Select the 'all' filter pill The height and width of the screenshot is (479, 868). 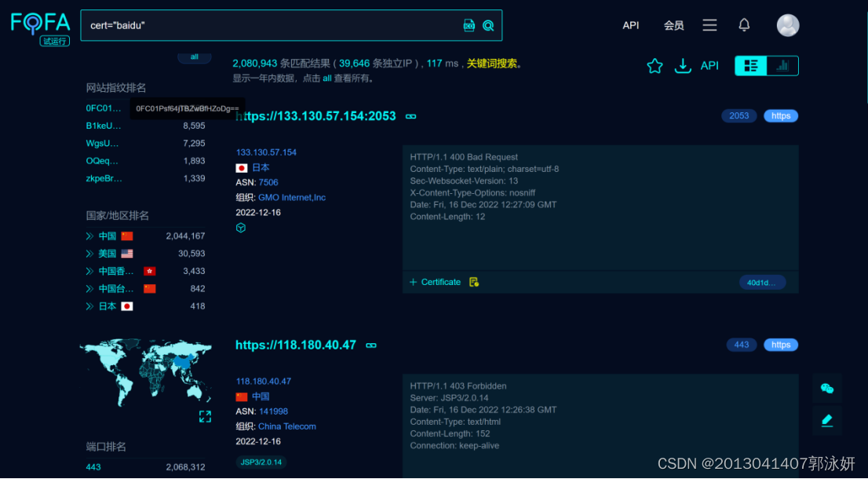(195, 57)
